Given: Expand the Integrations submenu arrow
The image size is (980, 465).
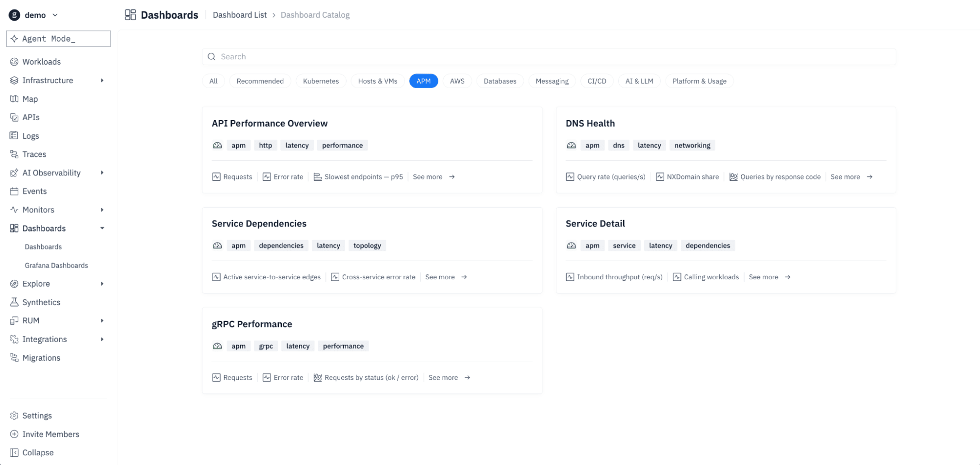Looking at the screenshot, I should [x=102, y=339].
